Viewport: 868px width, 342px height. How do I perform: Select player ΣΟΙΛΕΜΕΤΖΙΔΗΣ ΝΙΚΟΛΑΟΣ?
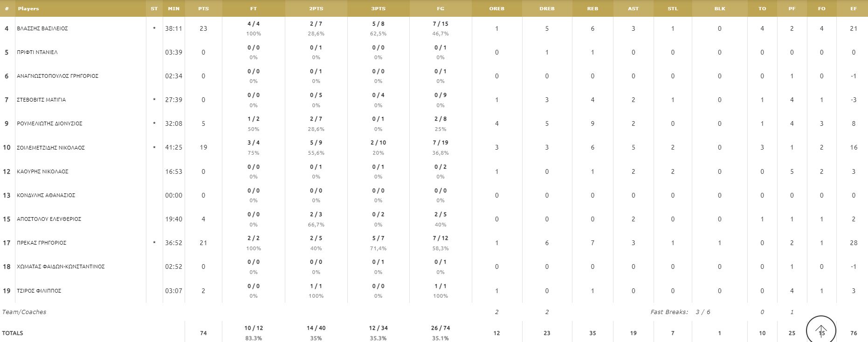click(51, 148)
